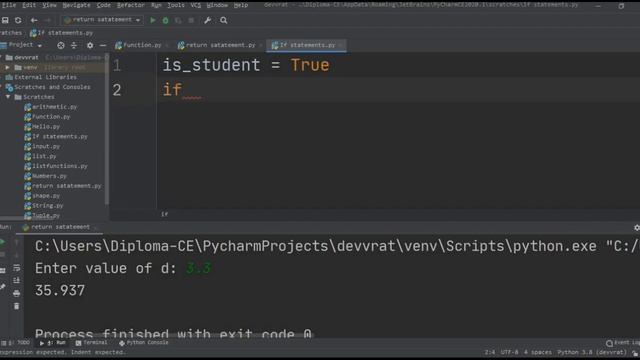Image resolution: width=640 pixels, height=360 pixels.
Task: Click the Run tool window button
Action: (x=53, y=343)
